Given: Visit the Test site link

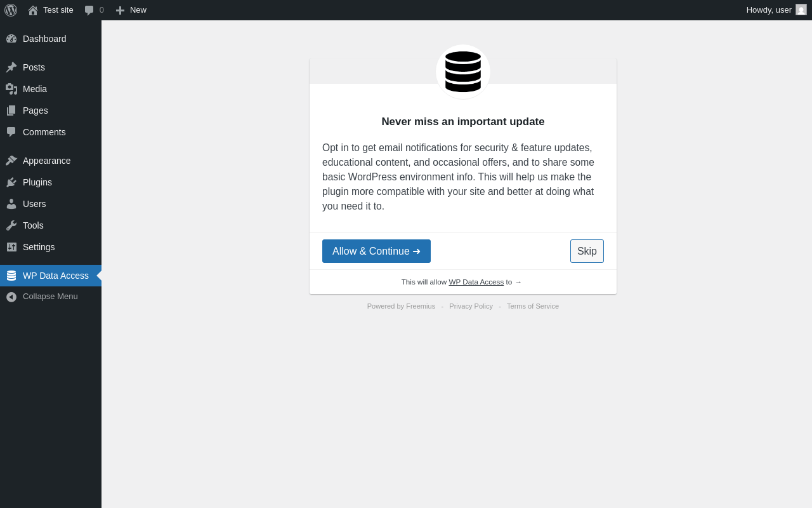Looking at the screenshot, I should tap(58, 10).
